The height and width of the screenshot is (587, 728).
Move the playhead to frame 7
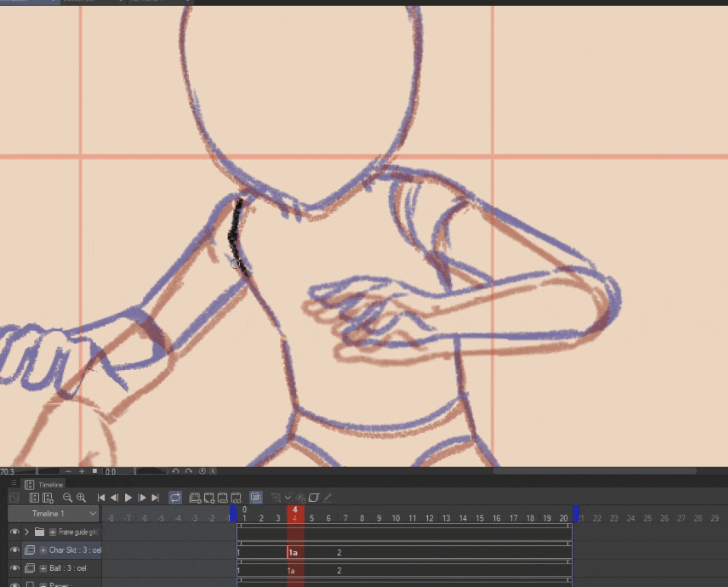coord(345,518)
